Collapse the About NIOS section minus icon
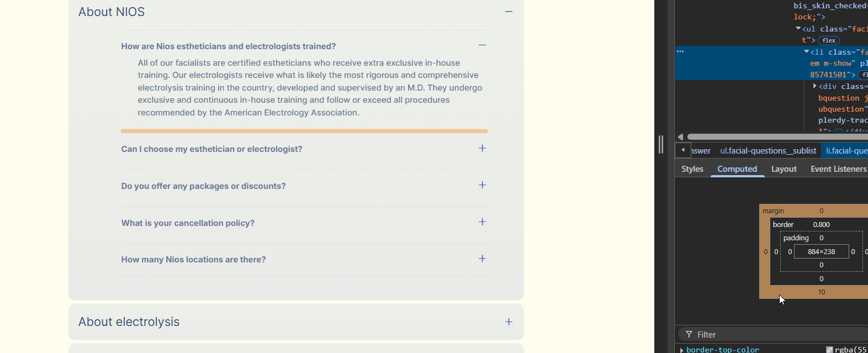The width and height of the screenshot is (868, 353). 509,12
